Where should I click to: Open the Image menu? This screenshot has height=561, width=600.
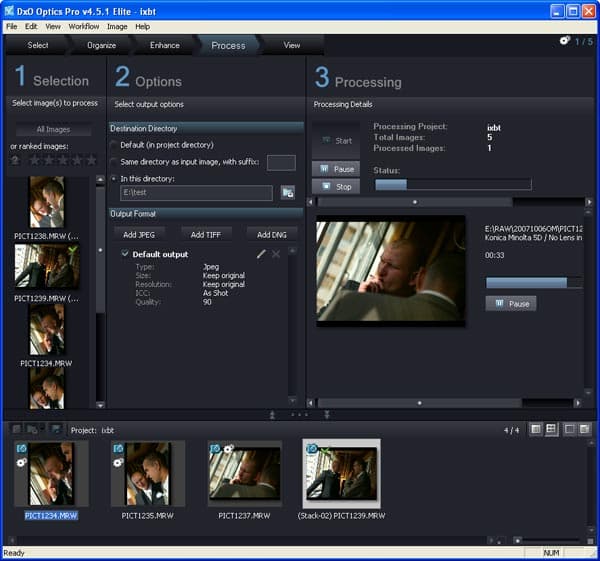pyautogui.click(x=117, y=26)
